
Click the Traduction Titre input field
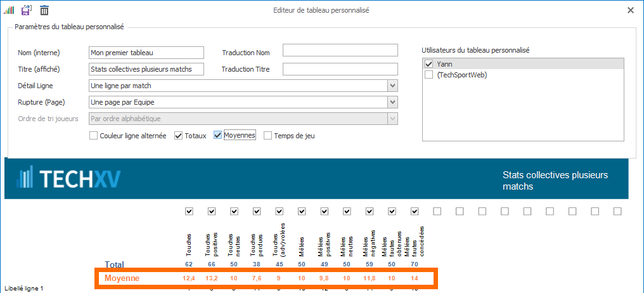(x=340, y=69)
